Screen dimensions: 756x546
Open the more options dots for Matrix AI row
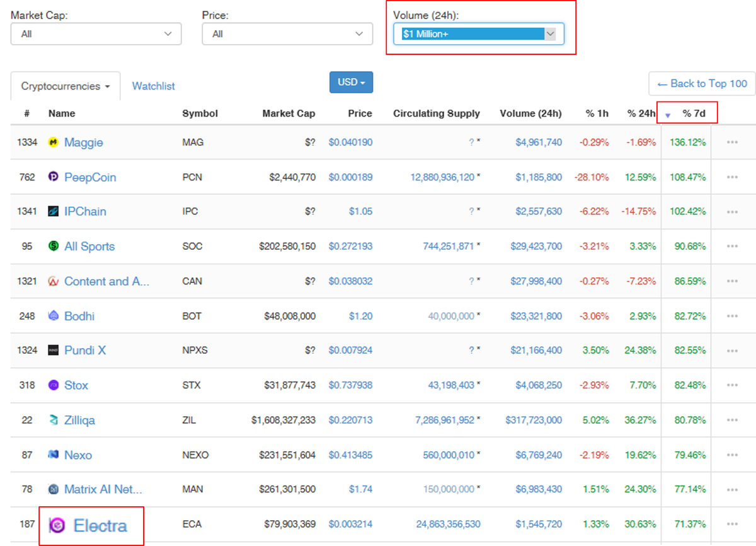[732, 489]
